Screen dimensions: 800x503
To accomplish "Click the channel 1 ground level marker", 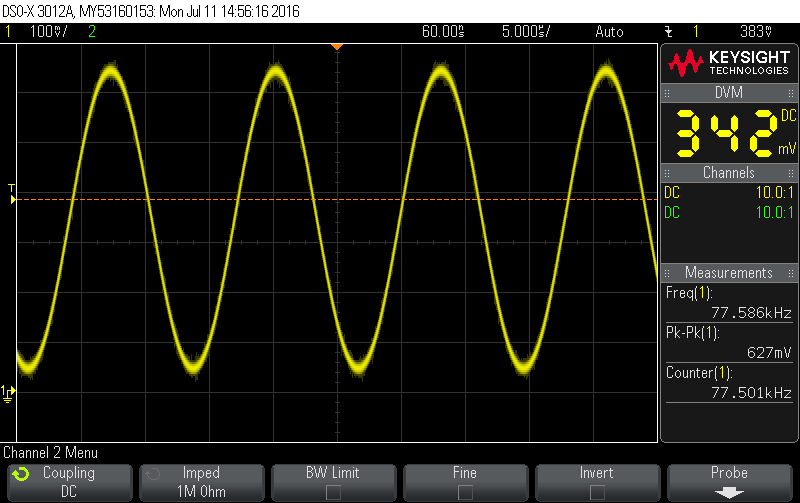I will coord(8,393).
